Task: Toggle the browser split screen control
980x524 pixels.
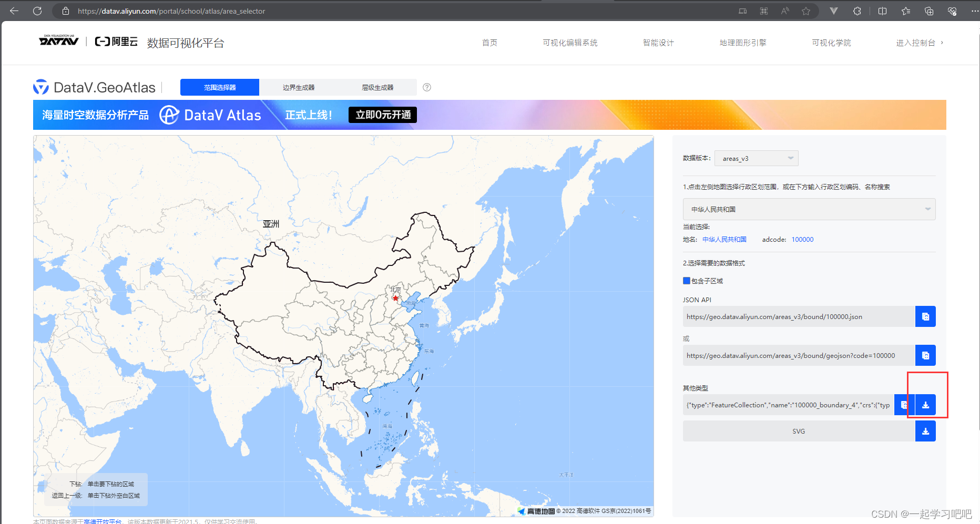Action: 882,11
